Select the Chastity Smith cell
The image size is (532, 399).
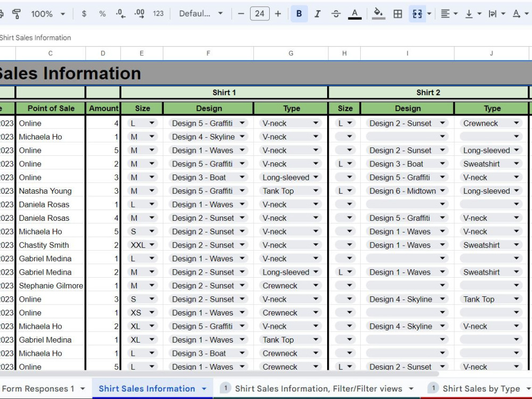(x=51, y=245)
